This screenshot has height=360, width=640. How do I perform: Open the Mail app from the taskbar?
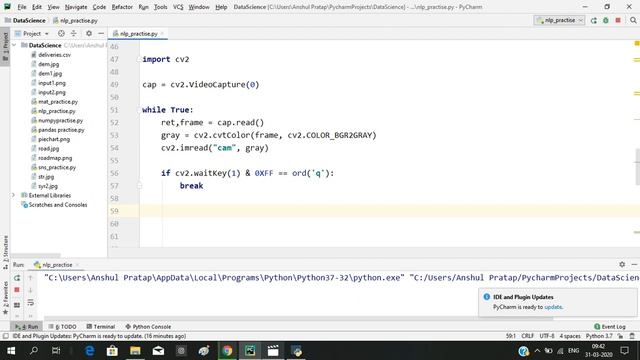click(158, 350)
